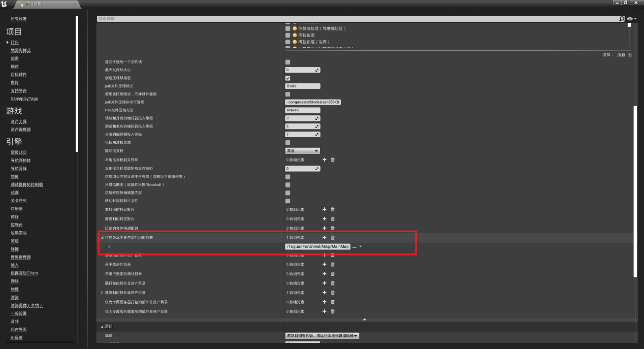This screenshot has width=644, height=349.
Task: Collapse the 打包版本中要包括的地图列表 array
Action: click(x=102, y=237)
